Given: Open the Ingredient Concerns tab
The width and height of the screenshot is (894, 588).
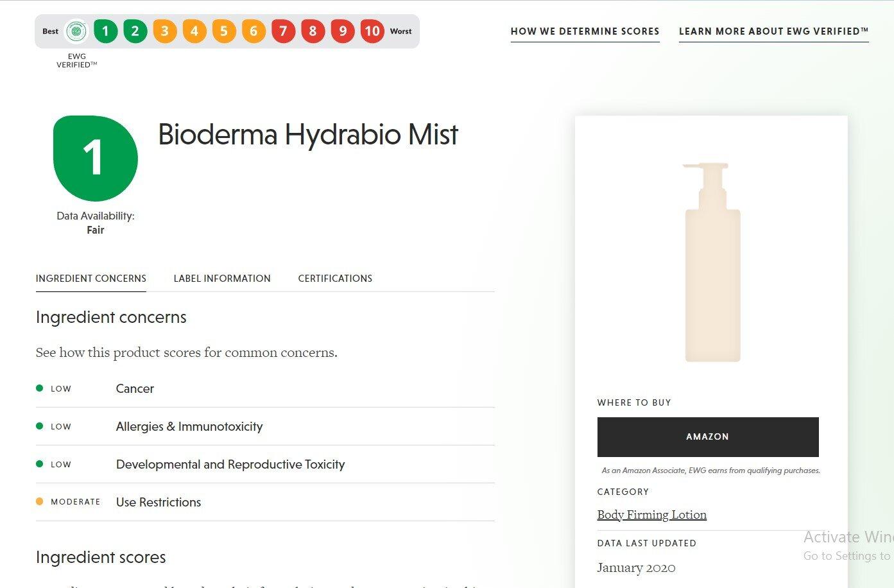Looking at the screenshot, I should pyautogui.click(x=91, y=279).
